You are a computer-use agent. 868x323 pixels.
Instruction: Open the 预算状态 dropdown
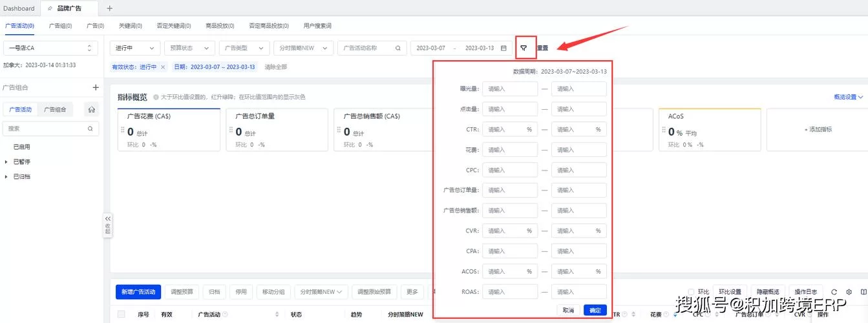click(x=189, y=48)
